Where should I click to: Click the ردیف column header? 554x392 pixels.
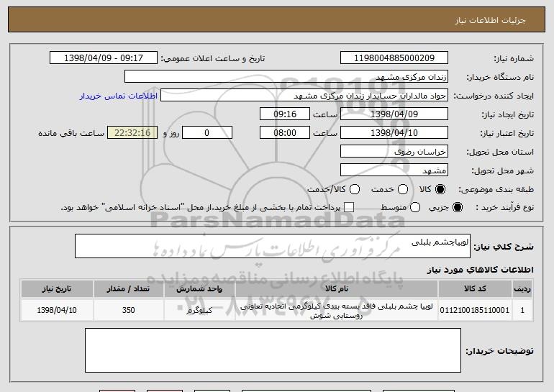pyautogui.click(x=522, y=289)
